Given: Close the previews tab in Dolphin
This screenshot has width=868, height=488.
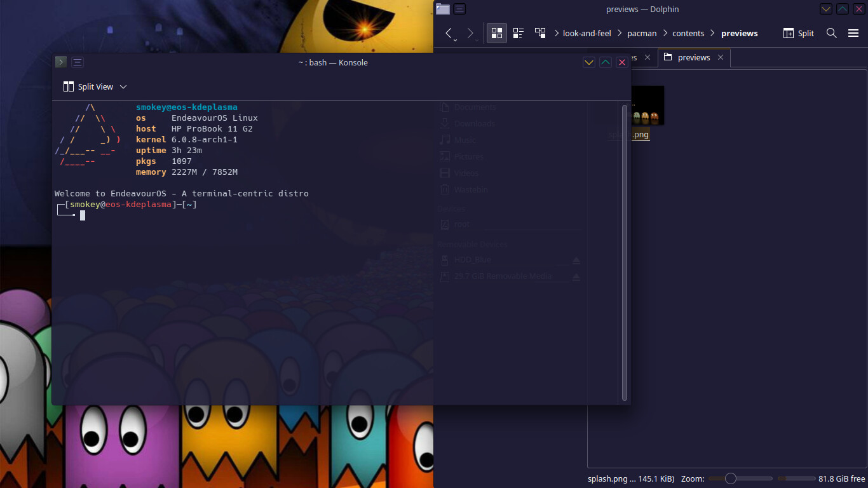Looking at the screenshot, I should coord(721,57).
